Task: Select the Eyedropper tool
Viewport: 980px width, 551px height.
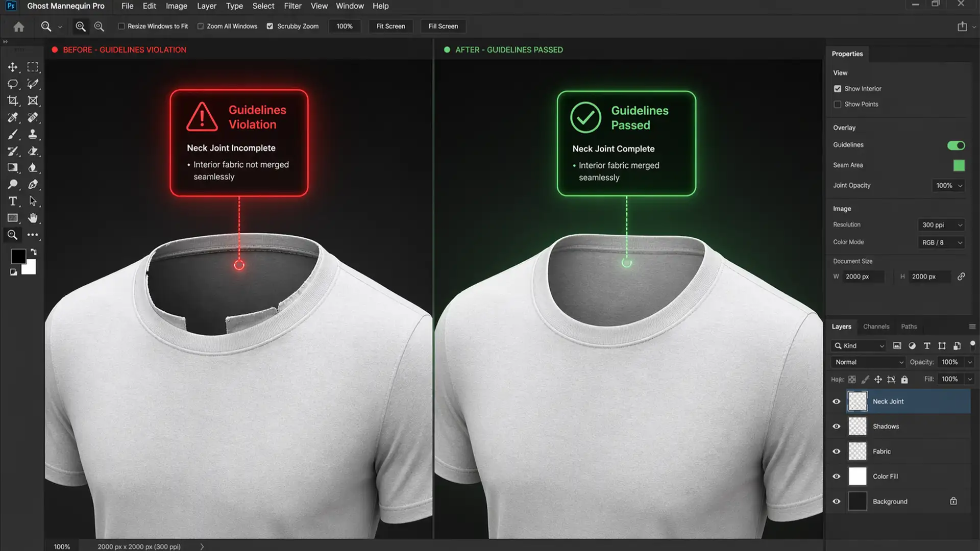Action: [x=13, y=117]
